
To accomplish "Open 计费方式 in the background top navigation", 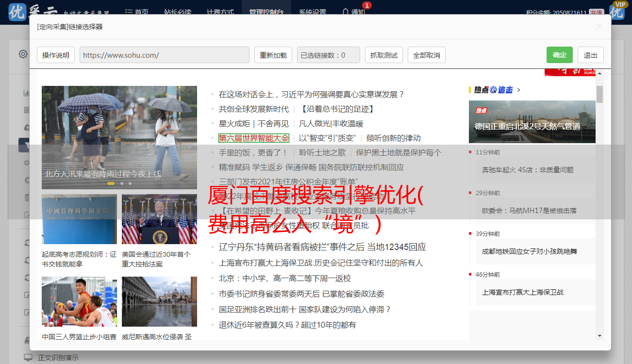I will 220,12.
